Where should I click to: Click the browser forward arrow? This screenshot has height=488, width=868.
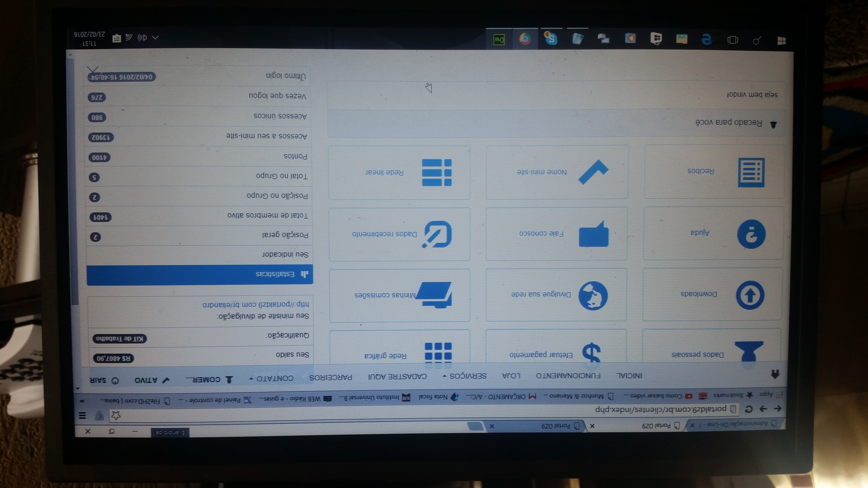763,409
